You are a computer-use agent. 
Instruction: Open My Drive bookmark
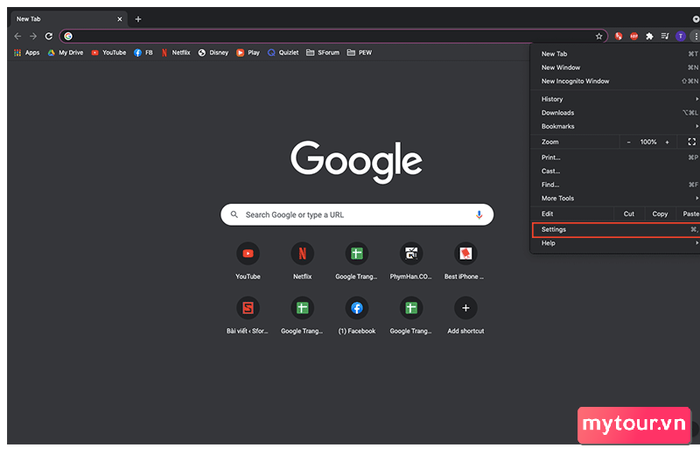65,53
